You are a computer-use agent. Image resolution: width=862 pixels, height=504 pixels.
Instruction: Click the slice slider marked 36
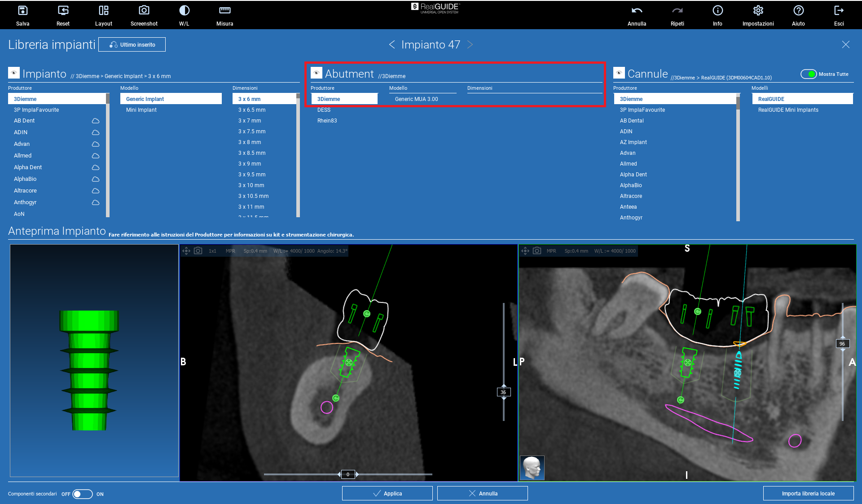pos(503,392)
